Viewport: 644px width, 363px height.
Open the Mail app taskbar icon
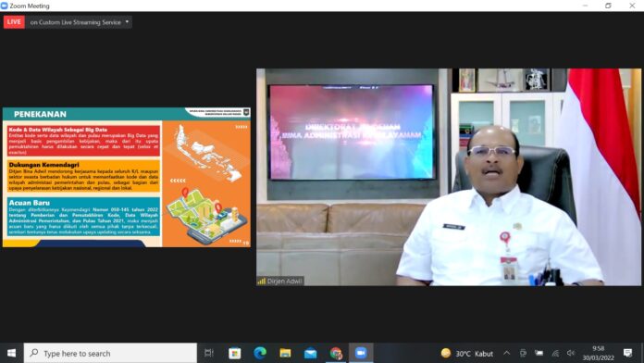311,353
